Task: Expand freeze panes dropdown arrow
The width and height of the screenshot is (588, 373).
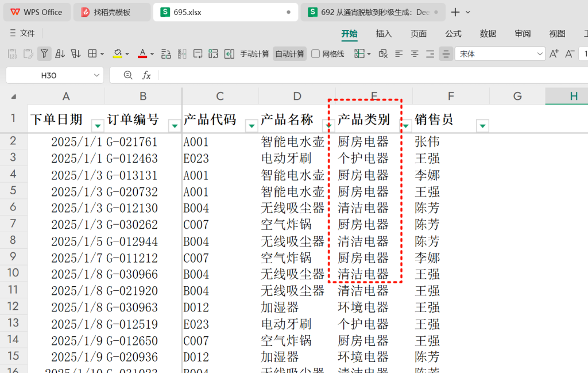Action: [369, 54]
